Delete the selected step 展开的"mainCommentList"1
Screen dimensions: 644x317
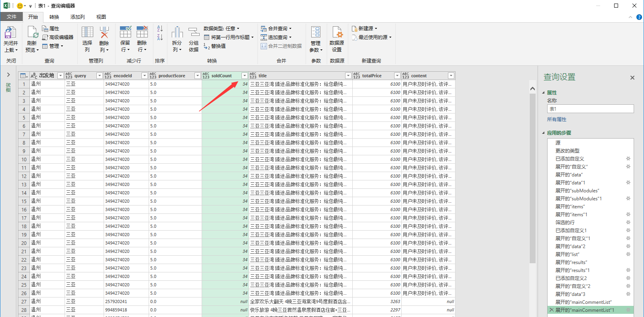(552, 310)
